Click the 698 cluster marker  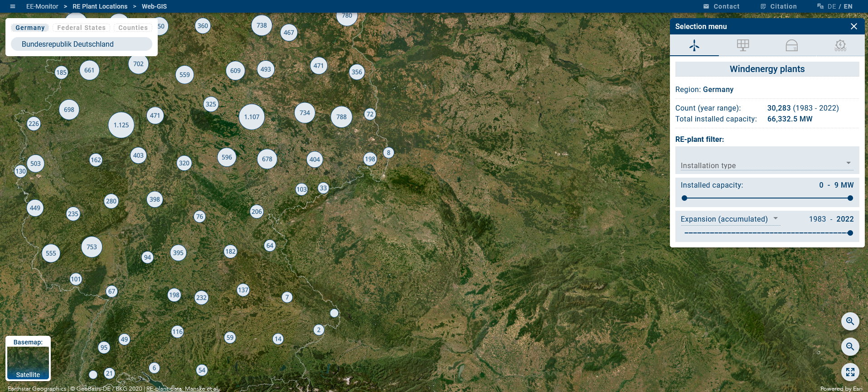click(69, 110)
